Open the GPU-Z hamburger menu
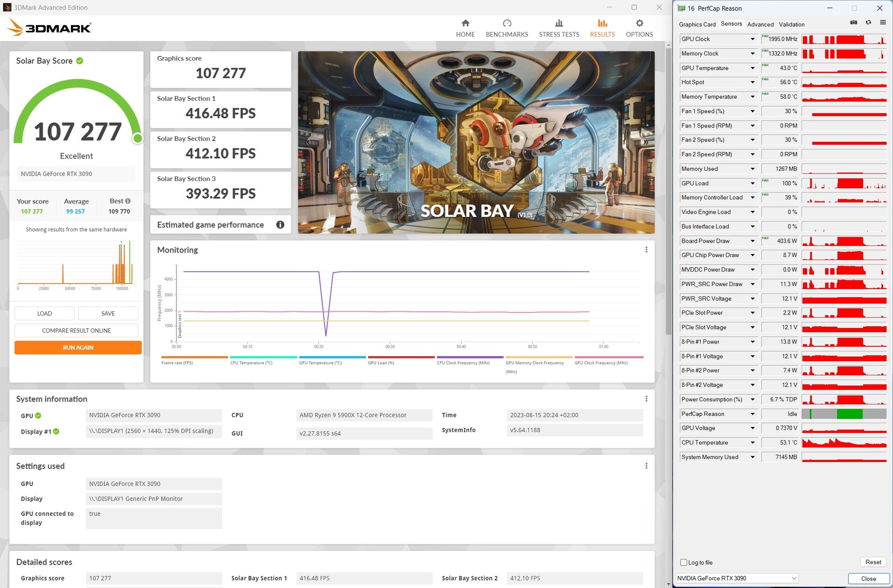 (883, 22)
